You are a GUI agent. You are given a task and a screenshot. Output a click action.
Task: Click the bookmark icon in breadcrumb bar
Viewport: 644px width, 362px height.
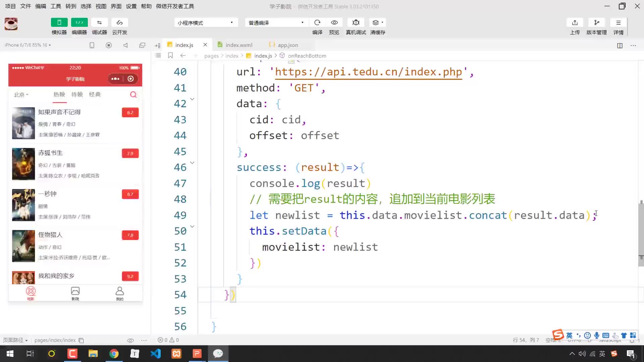[170, 55]
